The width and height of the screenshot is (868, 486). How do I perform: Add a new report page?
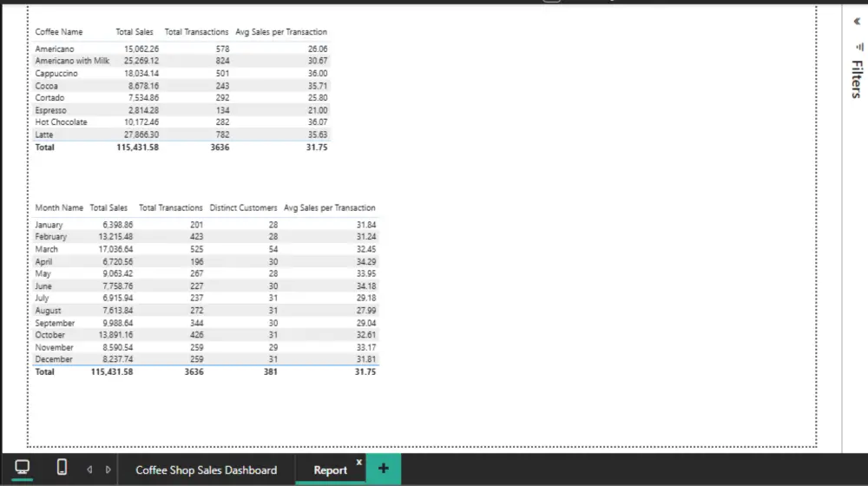pos(383,469)
